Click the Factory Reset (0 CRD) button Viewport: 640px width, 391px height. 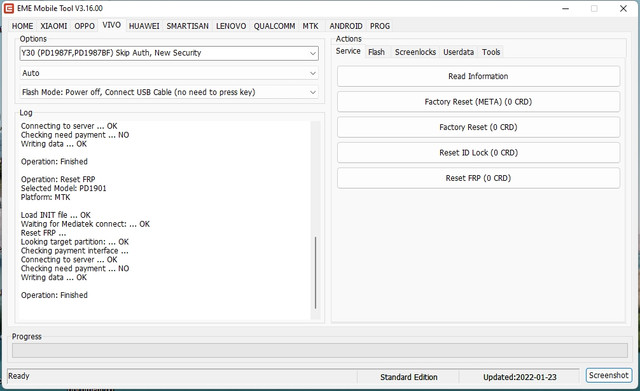pos(478,127)
